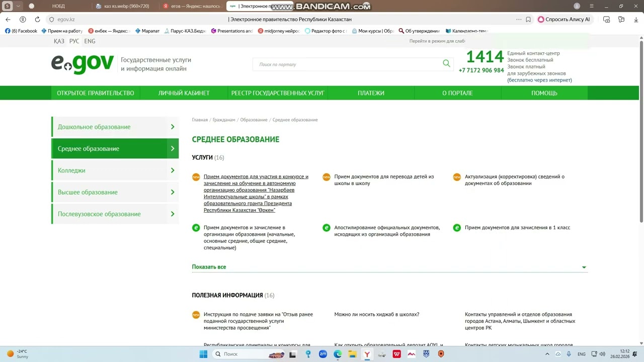Open 'Можно ли носить хиджаб в школах?' article
Screen dimensions: 644x362
click(376, 314)
